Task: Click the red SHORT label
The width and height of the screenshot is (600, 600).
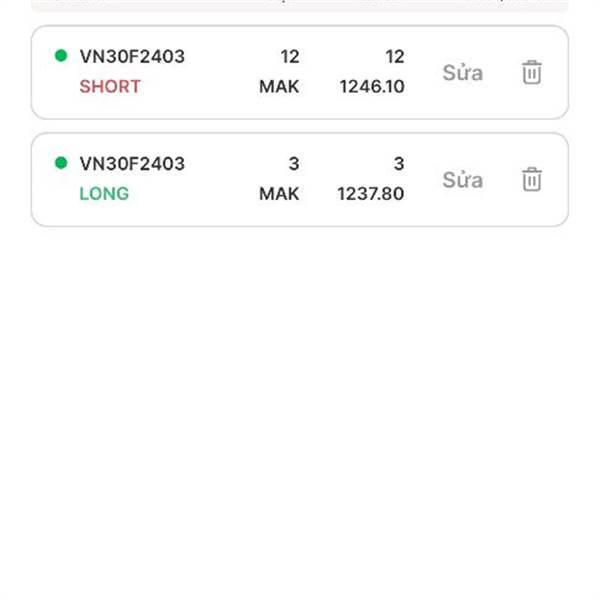Action: coord(110,86)
